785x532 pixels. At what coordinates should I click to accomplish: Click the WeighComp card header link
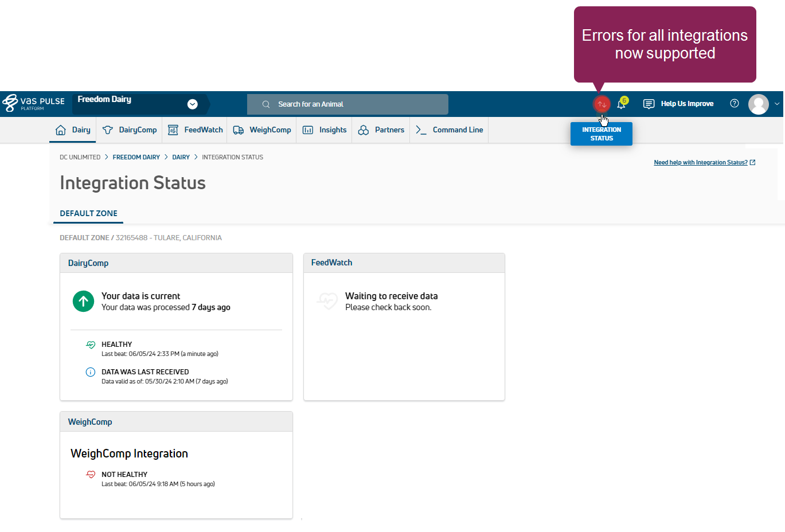90,422
